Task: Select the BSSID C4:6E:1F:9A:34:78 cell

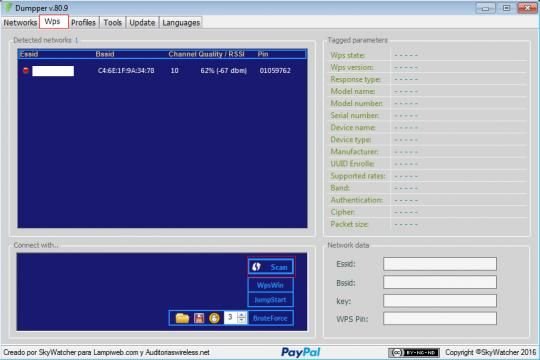Action: 126,71
